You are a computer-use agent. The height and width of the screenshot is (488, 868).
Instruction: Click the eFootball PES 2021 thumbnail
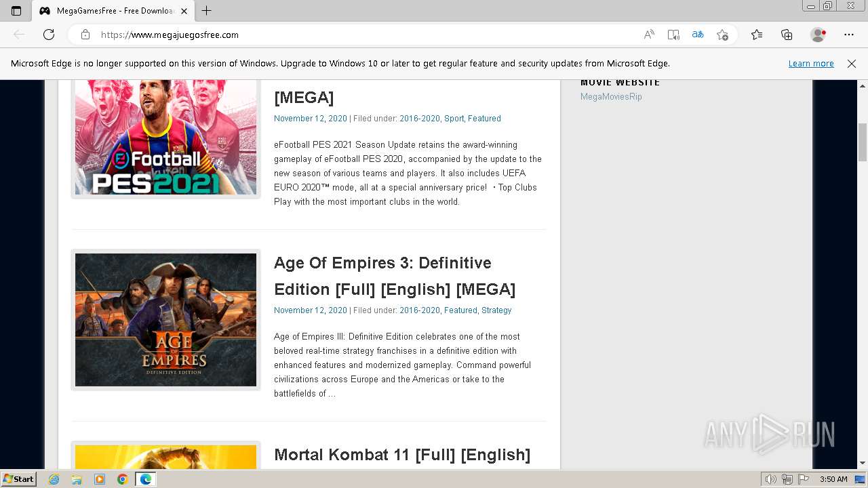click(165, 138)
